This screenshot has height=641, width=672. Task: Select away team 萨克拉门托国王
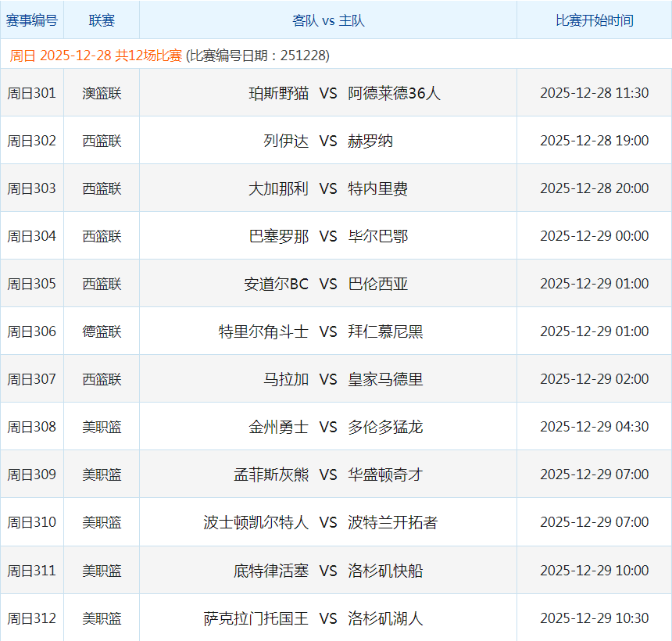point(256,618)
